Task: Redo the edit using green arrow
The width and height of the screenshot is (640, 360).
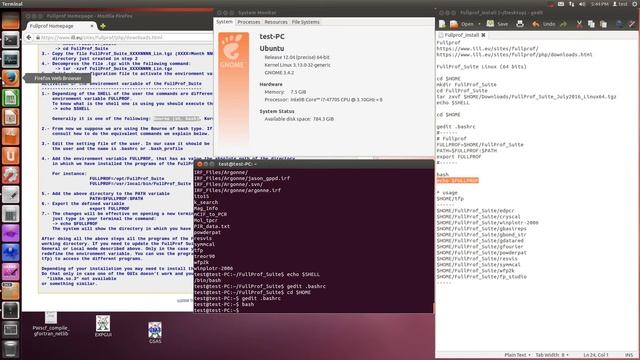Action: [x=564, y=24]
